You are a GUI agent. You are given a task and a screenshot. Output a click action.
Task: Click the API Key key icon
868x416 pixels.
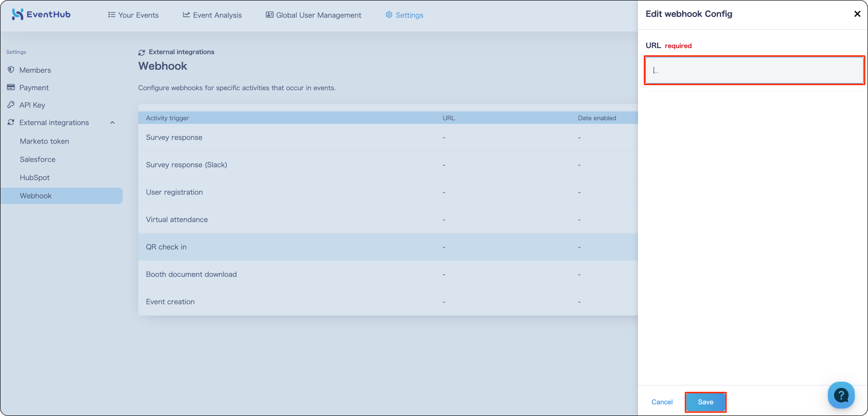(11, 105)
